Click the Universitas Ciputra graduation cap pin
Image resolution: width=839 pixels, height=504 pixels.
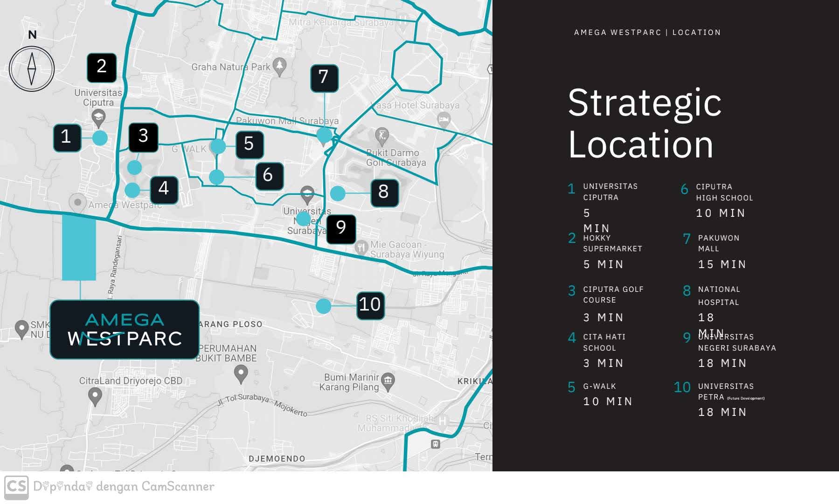click(x=98, y=118)
